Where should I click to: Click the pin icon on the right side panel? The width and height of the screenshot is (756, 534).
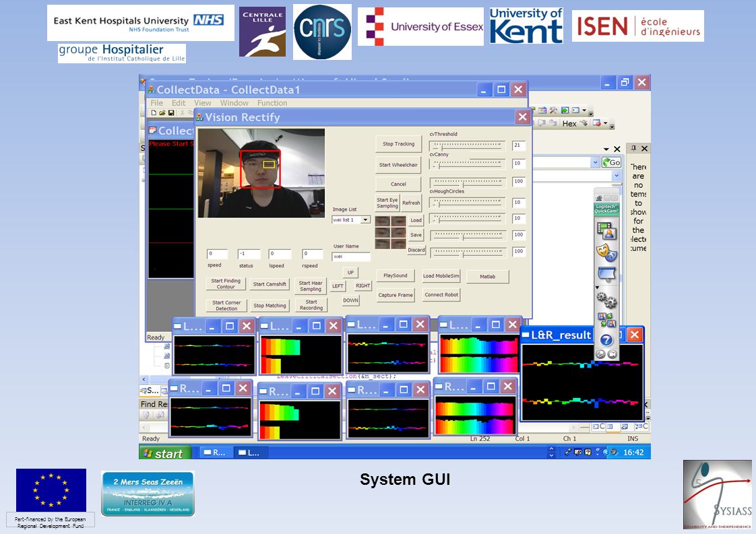[x=633, y=148]
